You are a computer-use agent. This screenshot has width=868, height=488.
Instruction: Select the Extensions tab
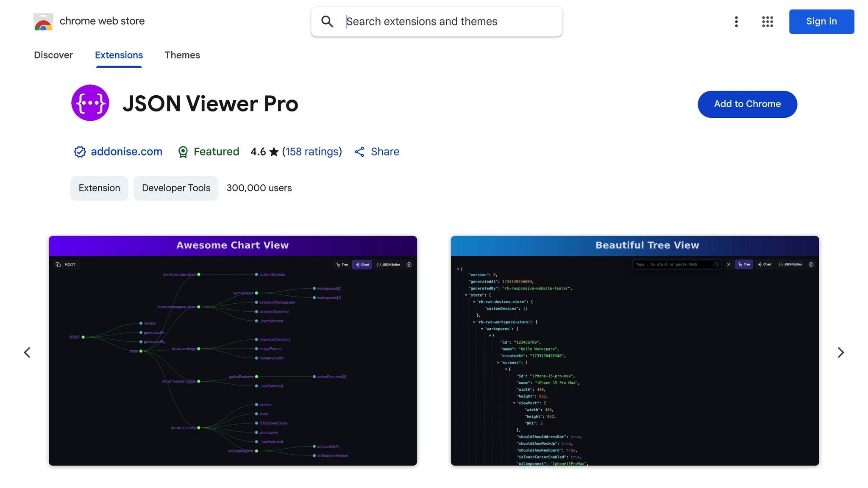point(119,55)
